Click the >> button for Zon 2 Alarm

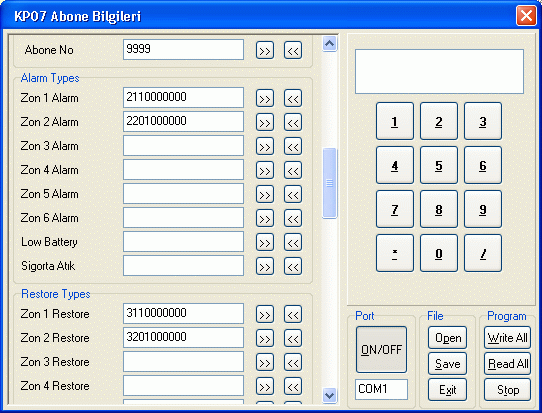coord(265,122)
